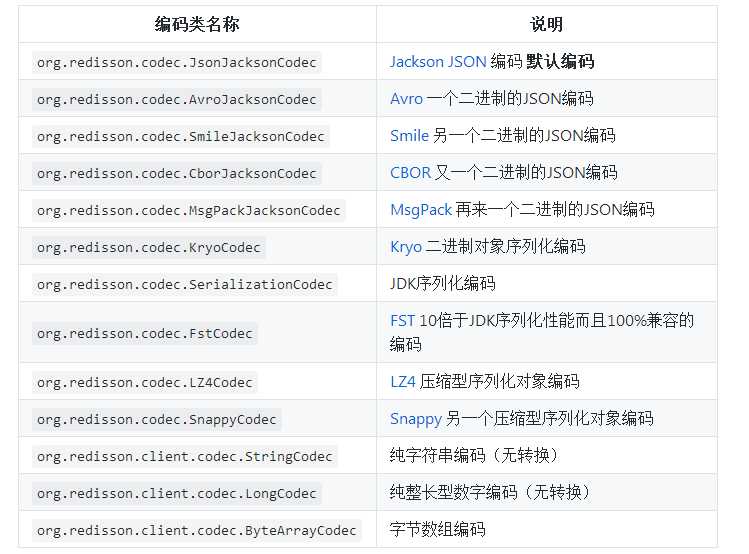Click org.redisson.client.codec.LongCodec code
The width and height of the screenshot is (749, 554).
(177, 493)
